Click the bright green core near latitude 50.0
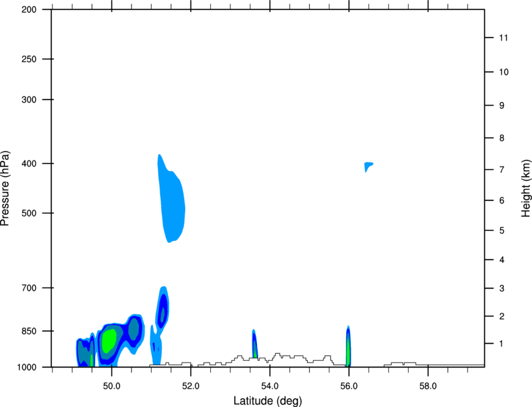This screenshot has width=532, height=407. [109, 341]
